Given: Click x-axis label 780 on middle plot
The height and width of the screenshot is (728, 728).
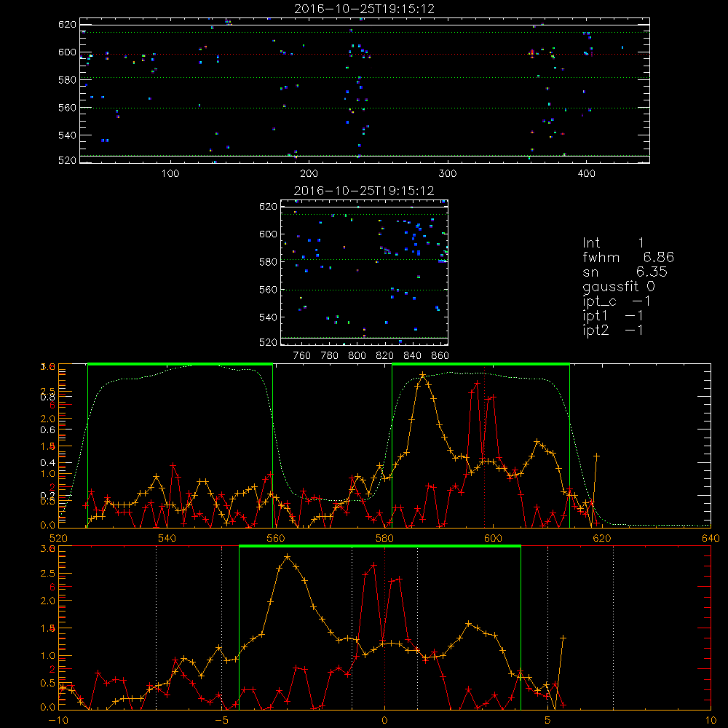Looking at the screenshot, I should click(330, 356).
